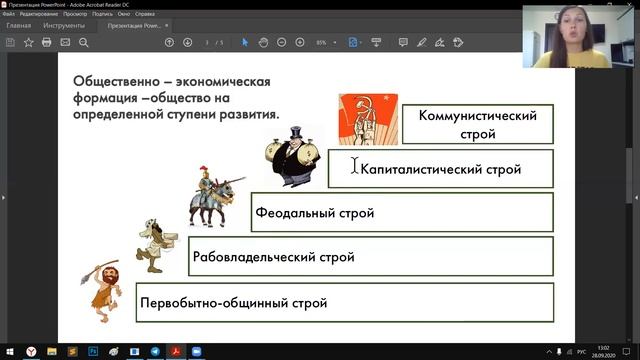Image resolution: width=640 pixels, height=360 pixels.
Task: Expand the right tools pane arrow
Action: 637,198
